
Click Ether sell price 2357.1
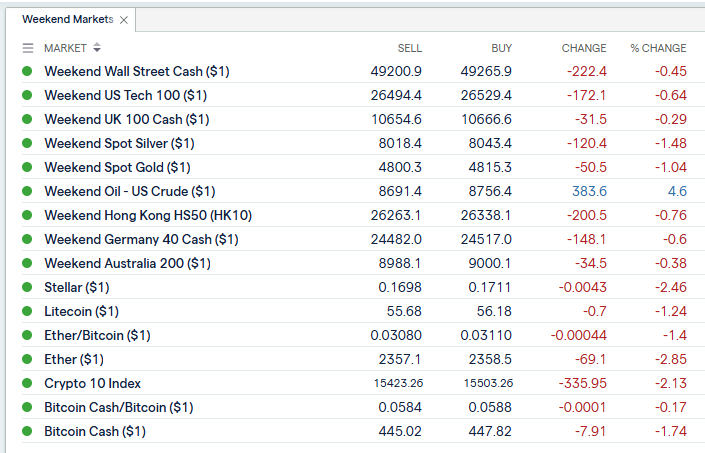(x=400, y=360)
